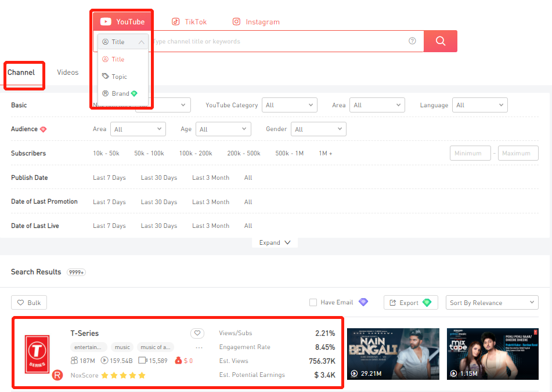This screenshot has height=392, width=552.
Task: Open the Nain Bengali video thumbnail
Action: coord(393,354)
